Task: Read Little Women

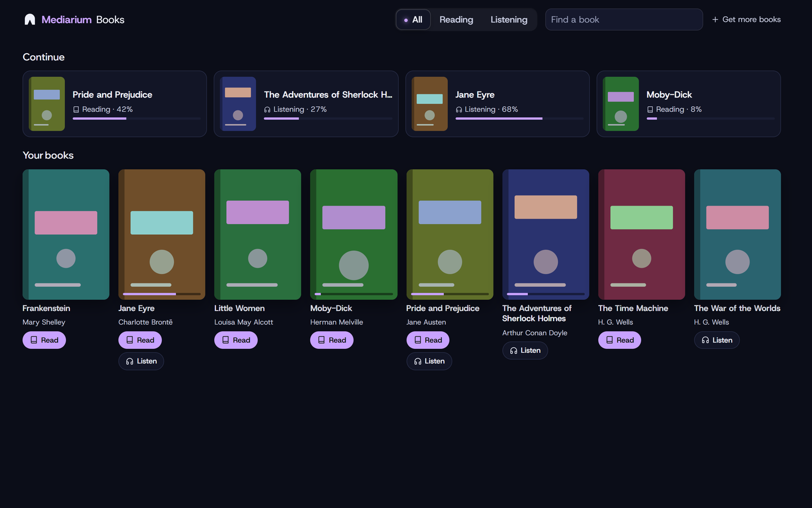Action: click(x=236, y=340)
